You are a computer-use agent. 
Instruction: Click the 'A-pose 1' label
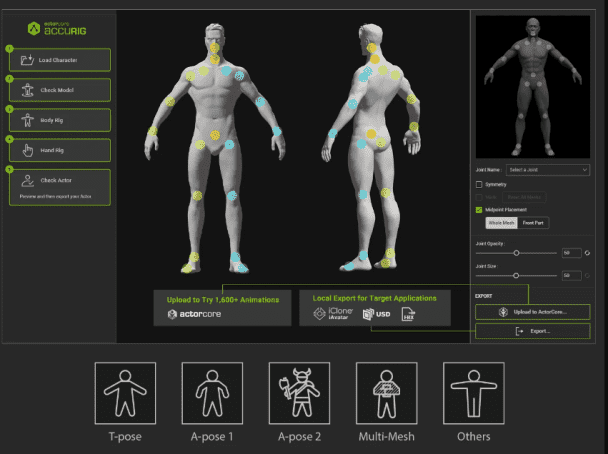coord(212,437)
